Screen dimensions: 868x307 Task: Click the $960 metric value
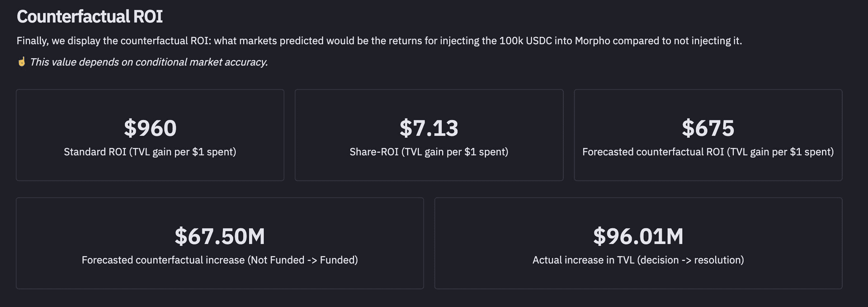(x=150, y=128)
